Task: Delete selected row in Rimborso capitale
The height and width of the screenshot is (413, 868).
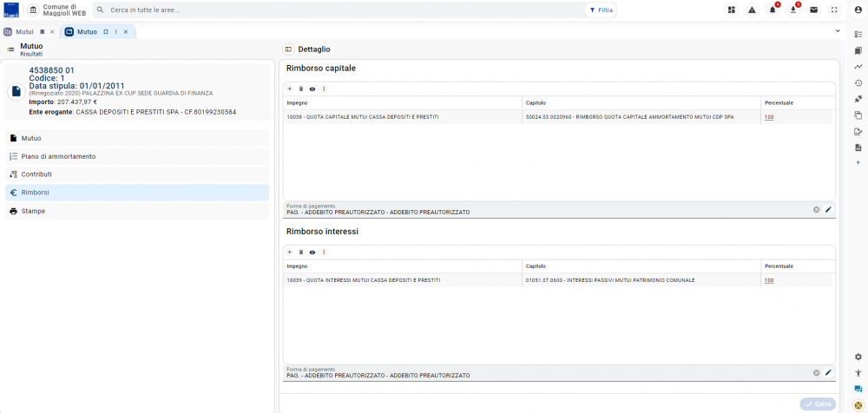Action: (301, 88)
